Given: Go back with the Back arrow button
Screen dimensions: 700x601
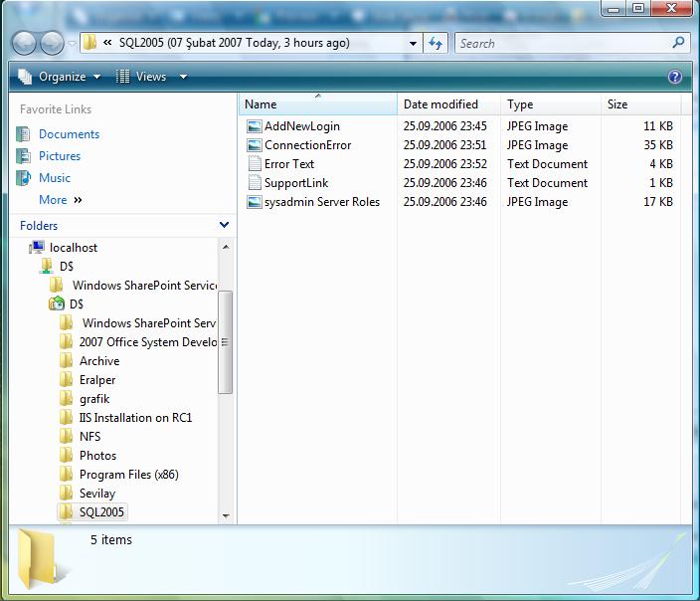Looking at the screenshot, I should point(24,44).
